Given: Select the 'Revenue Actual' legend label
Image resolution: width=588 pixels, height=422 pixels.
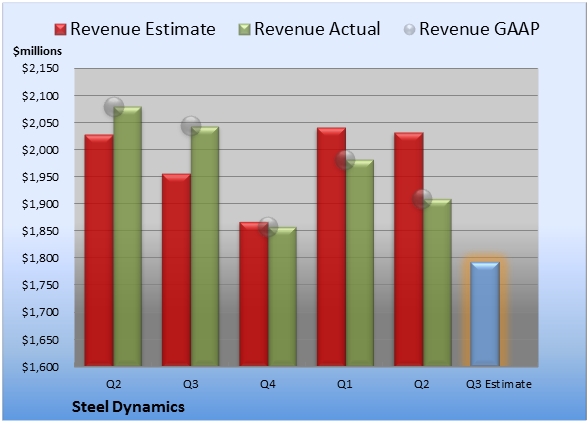Looking at the screenshot, I should (x=317, y=29).
